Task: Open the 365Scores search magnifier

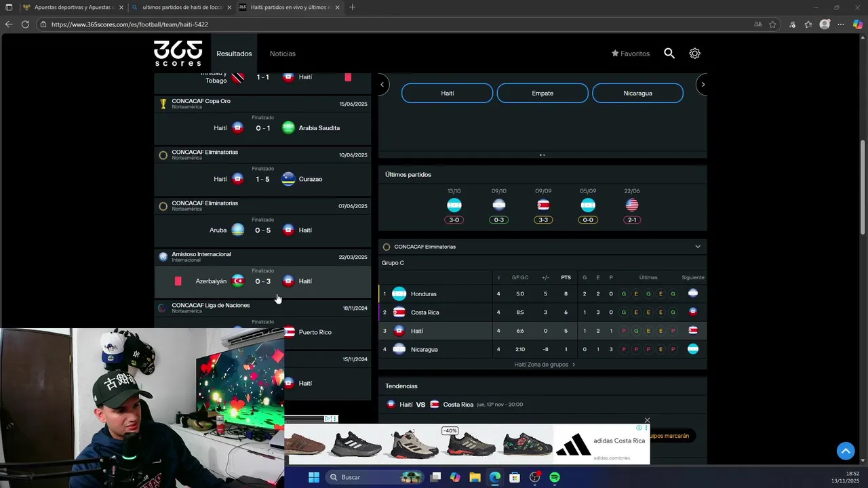Action: tap(669, 54)
